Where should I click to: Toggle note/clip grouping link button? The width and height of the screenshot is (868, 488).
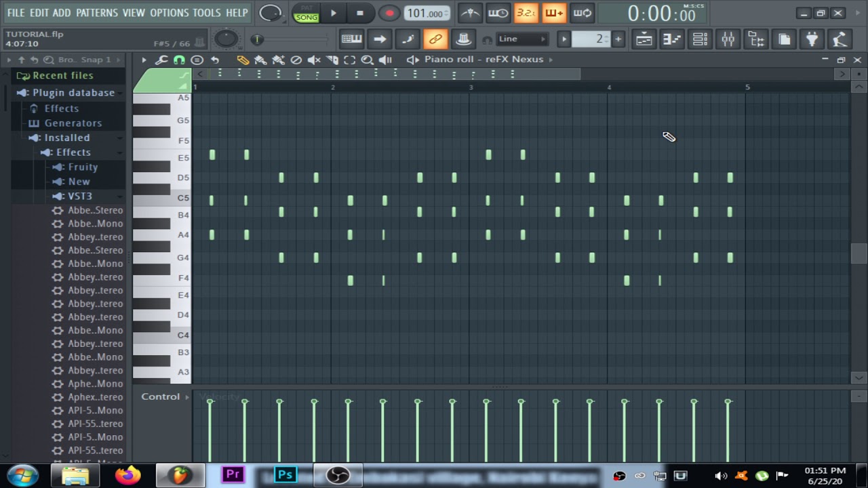[435, 39]
